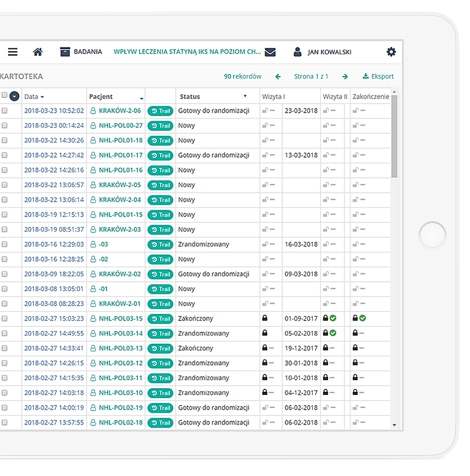This screenshot has width=470, height=476.
Task: Open the Status column filter dropdown
Action: [x=245, y=96]
